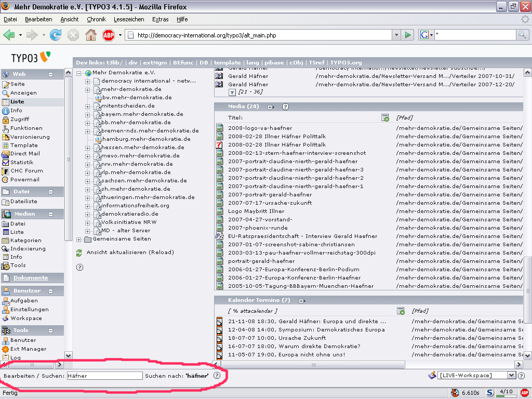This screenshot has height=399, width=532.
Task: Open media record Logo Maybritt Illner
Action: (x=256, y=211)
